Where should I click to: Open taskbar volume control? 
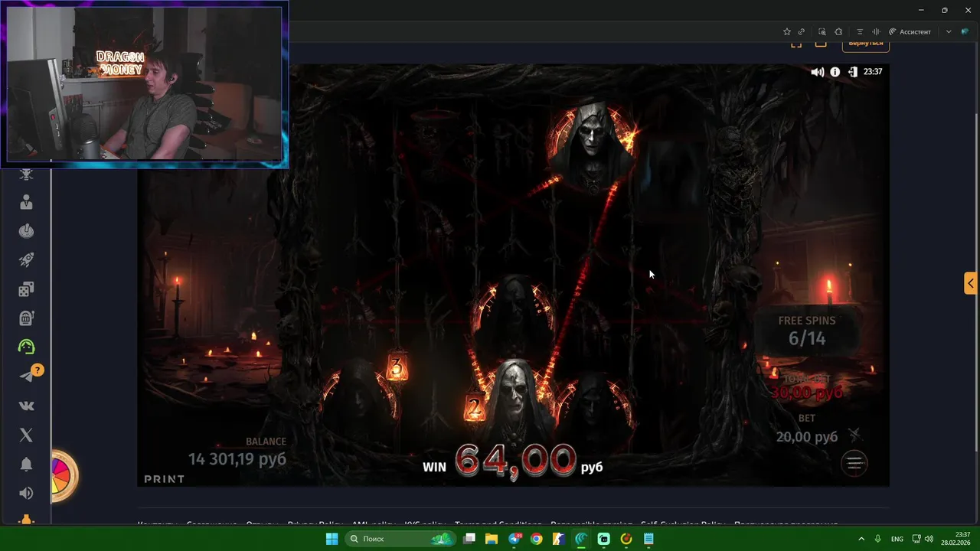(929, 539)
